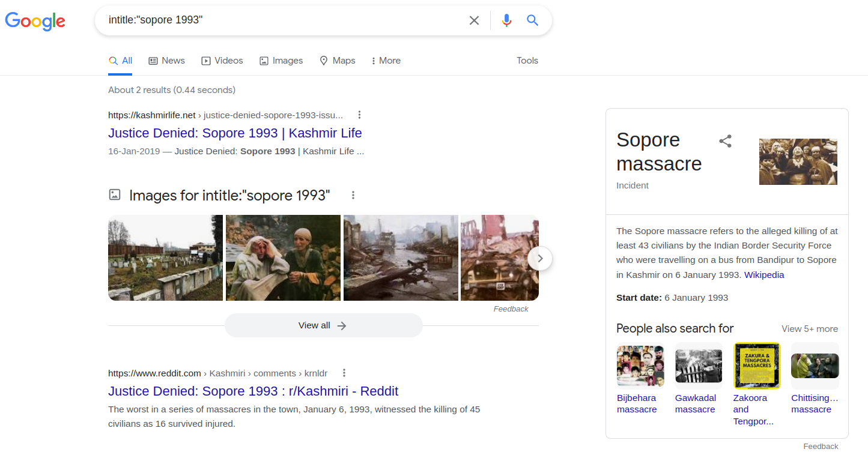Open the Zakoora and Tengpor... text link
Viewport: 868px width, 452px height.
pos(753,409)
